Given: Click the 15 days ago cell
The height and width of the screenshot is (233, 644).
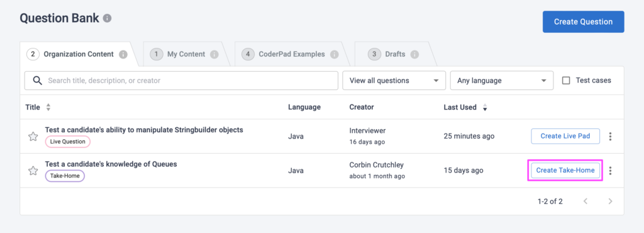Looking at the screenshot, I should click(x=464, y=170).
